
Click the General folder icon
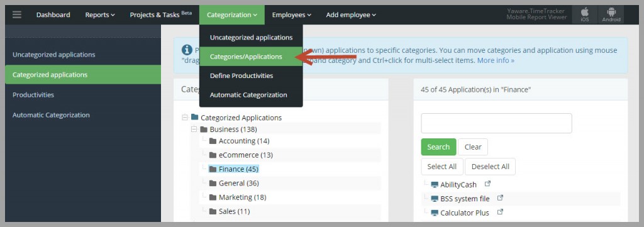[213, 183]
